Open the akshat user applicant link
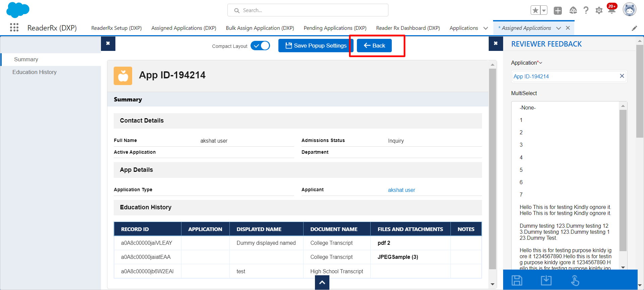Image resolution: width=644 pixels, height=290 pixels. pos(401,190)
